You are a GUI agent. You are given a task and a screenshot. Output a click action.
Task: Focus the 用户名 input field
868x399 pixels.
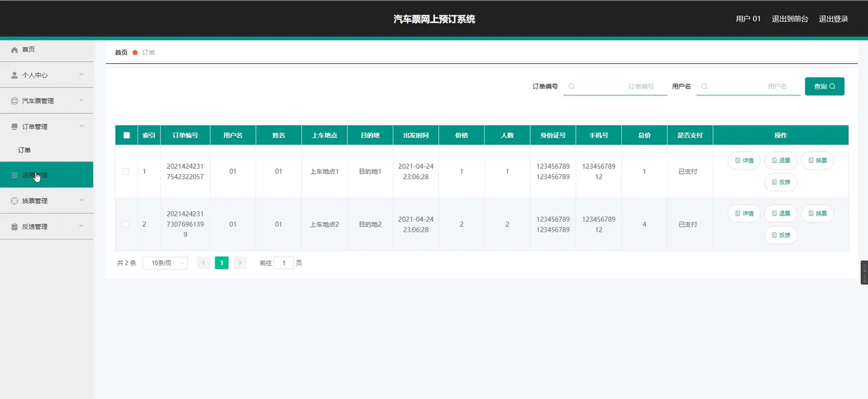click(748, 87)
